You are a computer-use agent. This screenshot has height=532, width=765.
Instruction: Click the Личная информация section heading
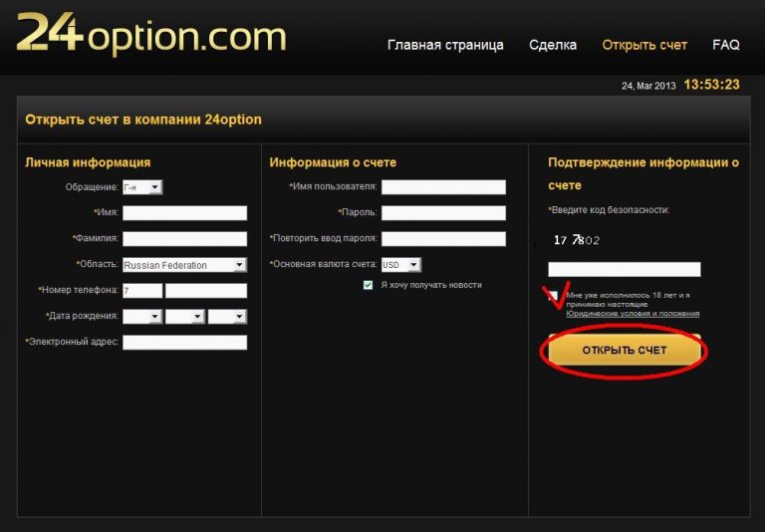coord(88,162)
